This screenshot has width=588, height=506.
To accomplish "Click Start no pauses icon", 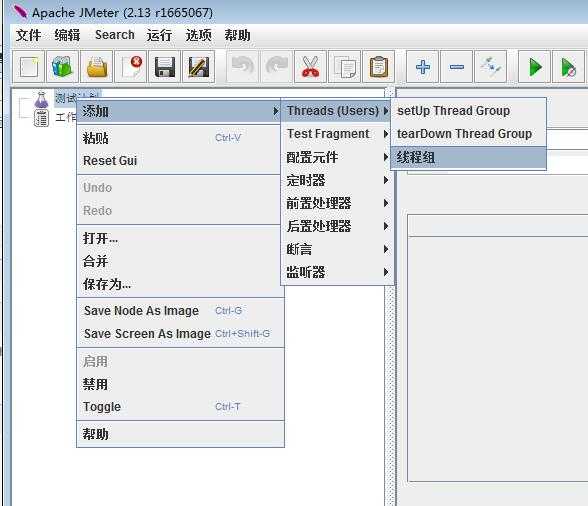I will [568, 67].
